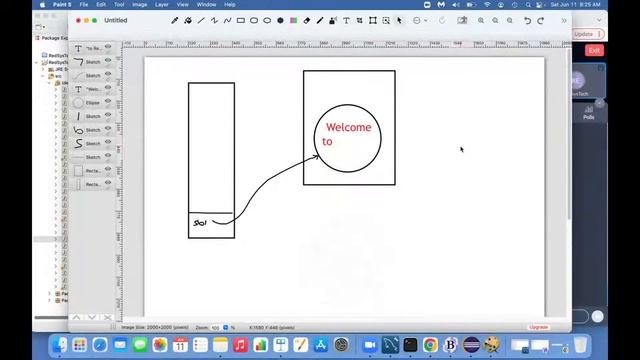Open Chrome from the Dock
The width and height of the screenshot is (640, 360).
point(430,345)
